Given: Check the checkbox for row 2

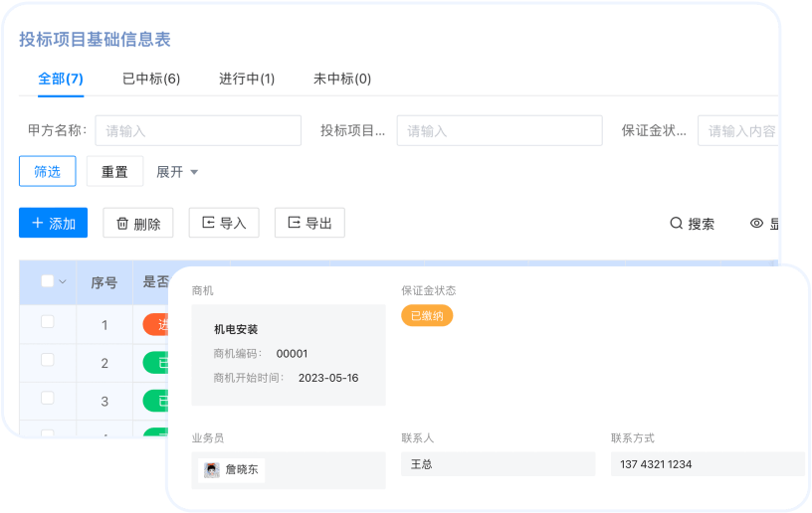Looking at the screenshot, I should (47, 361).
